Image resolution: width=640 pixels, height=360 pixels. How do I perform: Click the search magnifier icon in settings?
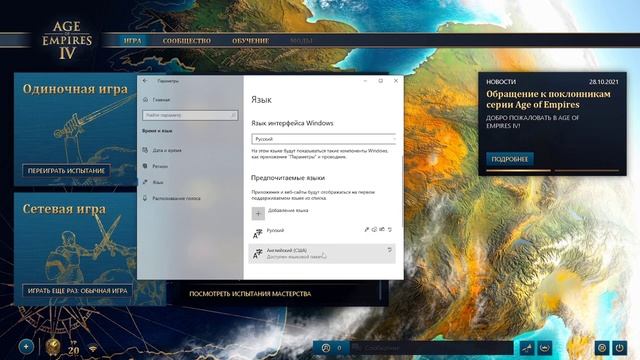tap(233, 116)
